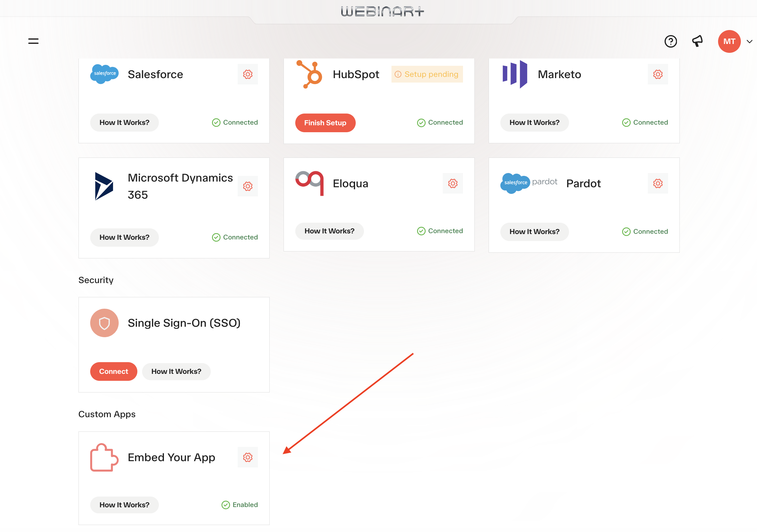Click the Marketo card title
Image resolution: width=757 pixels, height=532 pixels.
[x=559, y=74]
